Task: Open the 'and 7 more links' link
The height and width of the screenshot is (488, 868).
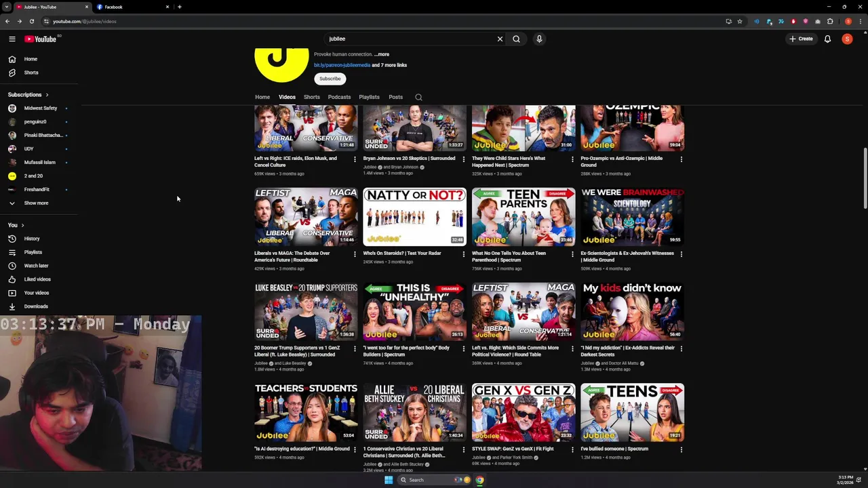Action: point(389,65)
